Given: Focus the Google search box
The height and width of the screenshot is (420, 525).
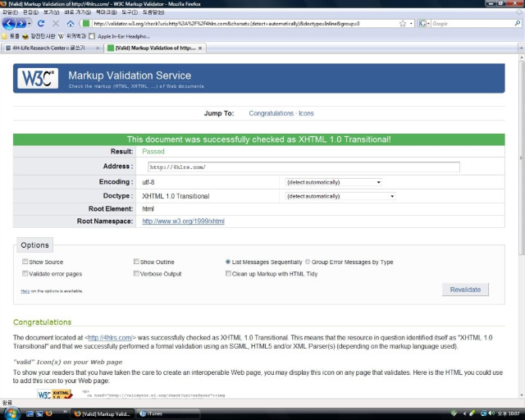Looking at the screenshot, I should [x=472, y=24].
